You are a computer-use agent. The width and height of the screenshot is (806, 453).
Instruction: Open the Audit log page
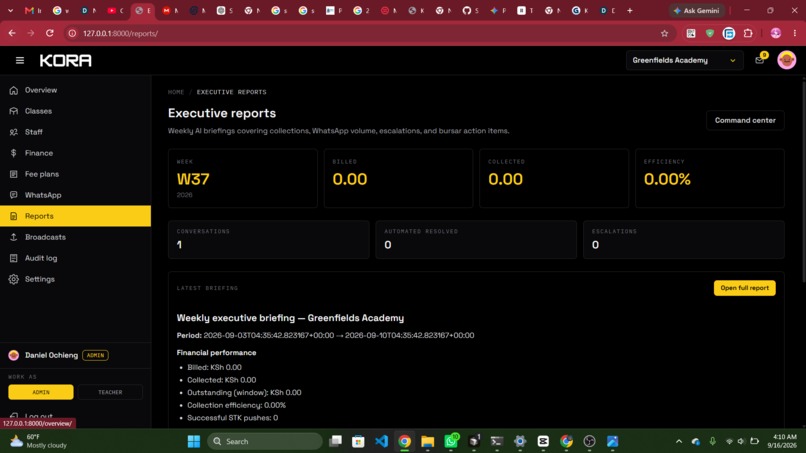76,258
